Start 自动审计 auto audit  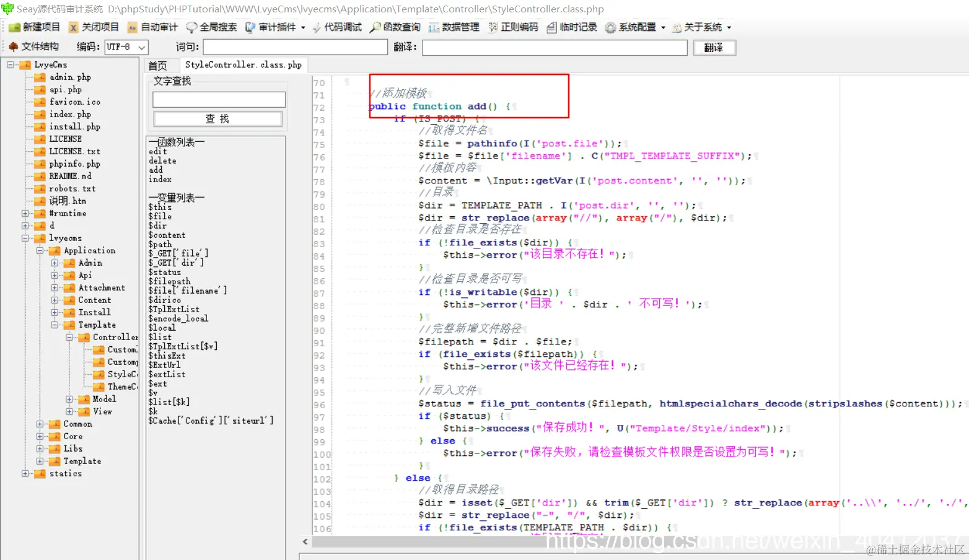tap(152, 27)
